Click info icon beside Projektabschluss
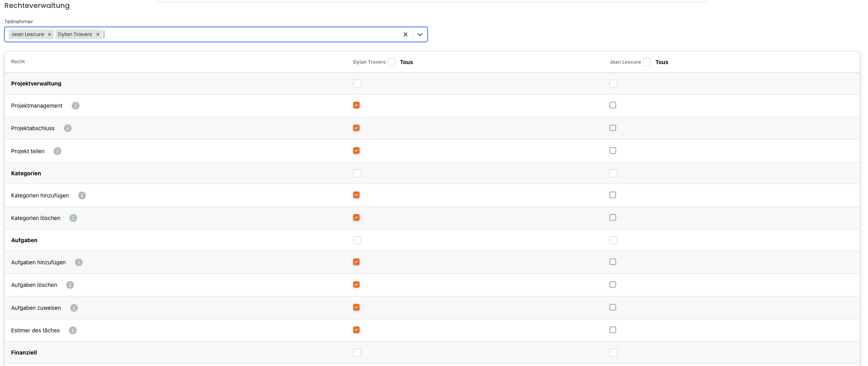This screenshot has width=868, height=366. coord(68,128)
